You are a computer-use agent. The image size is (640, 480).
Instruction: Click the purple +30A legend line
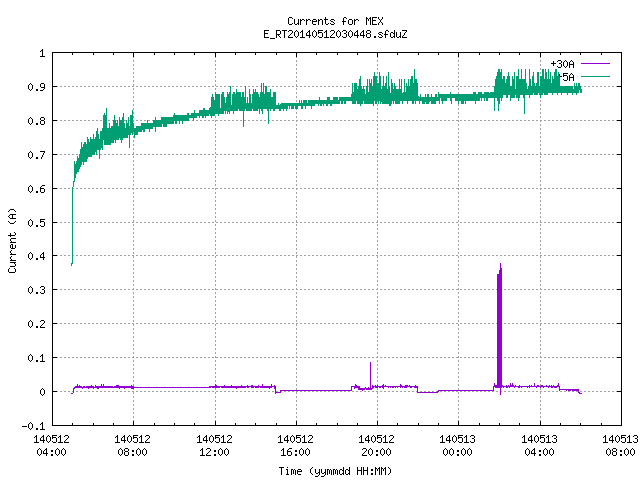click(595, 64)
